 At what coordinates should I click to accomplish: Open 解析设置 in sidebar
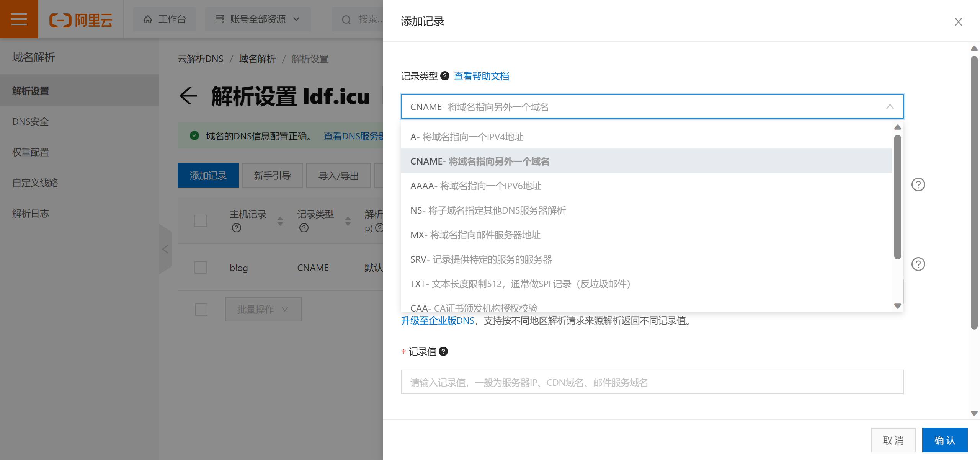coord(80,91)
